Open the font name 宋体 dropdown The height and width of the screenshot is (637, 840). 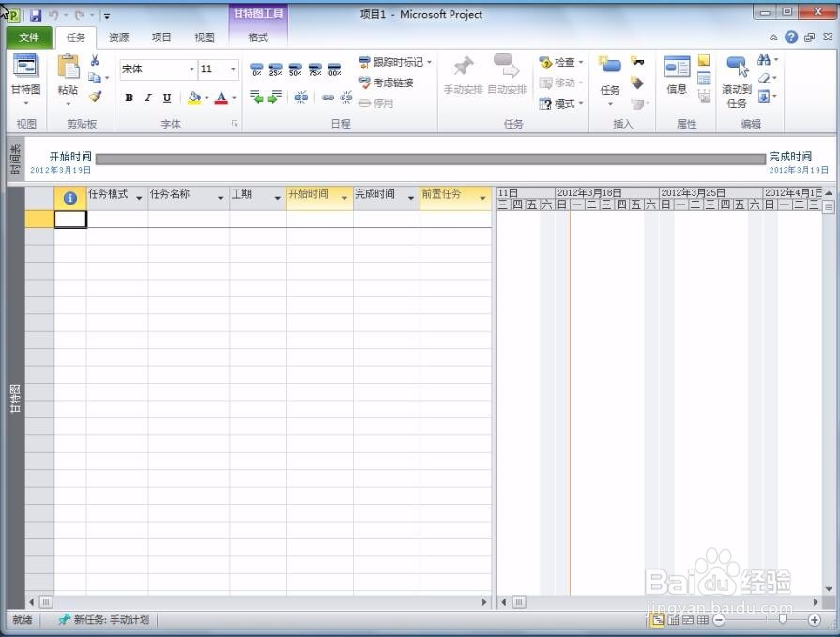(191, 69)
